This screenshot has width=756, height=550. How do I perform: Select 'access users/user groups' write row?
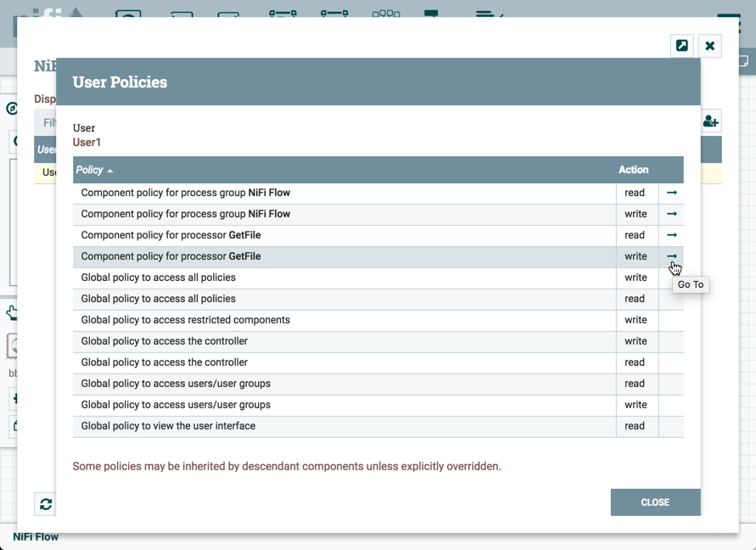click(x=339, y=406)
